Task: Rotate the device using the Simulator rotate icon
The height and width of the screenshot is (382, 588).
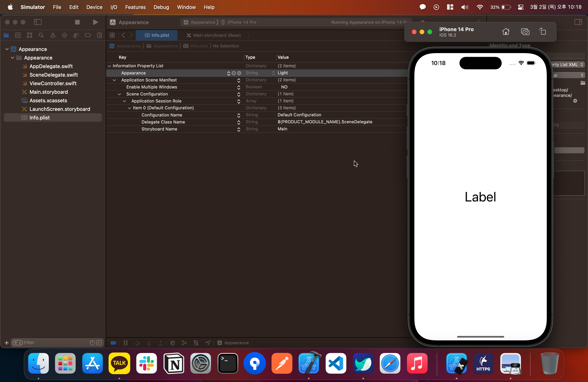Action: pyautogui.click(x=542, y=32)
